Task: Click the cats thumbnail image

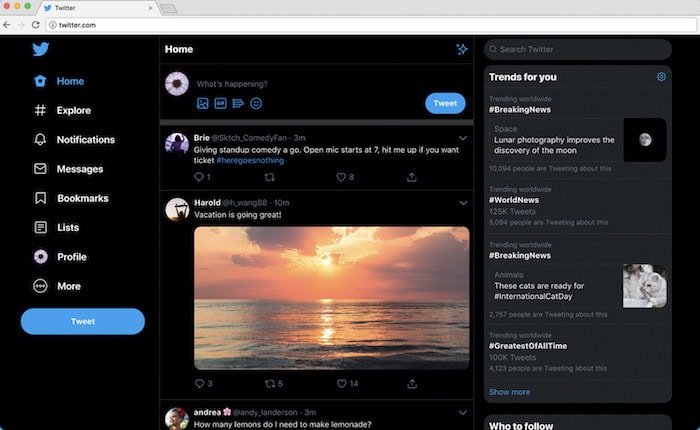Action: pyautogui.click(x=645, y=286)
